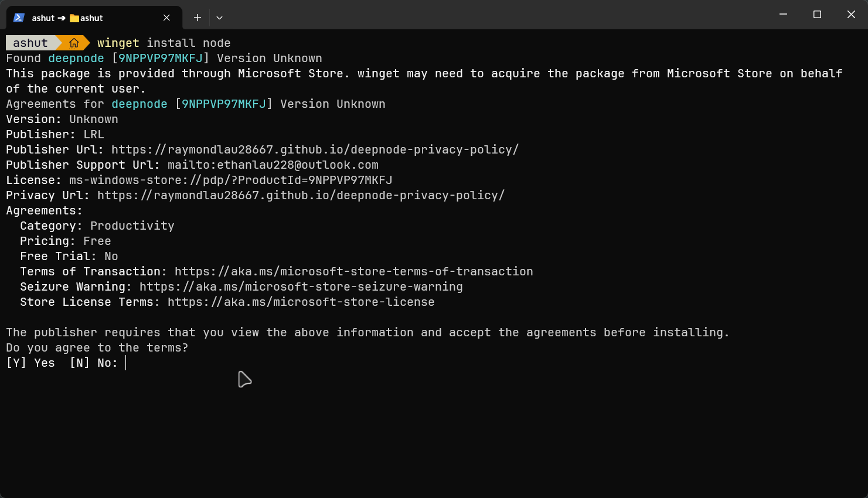
Task: Open the Privacy Url link
Action: click(x=301, y=195)
